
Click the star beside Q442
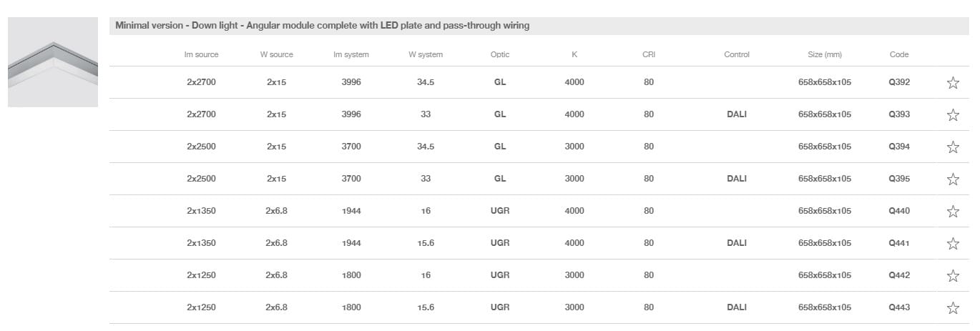[952, 276]
